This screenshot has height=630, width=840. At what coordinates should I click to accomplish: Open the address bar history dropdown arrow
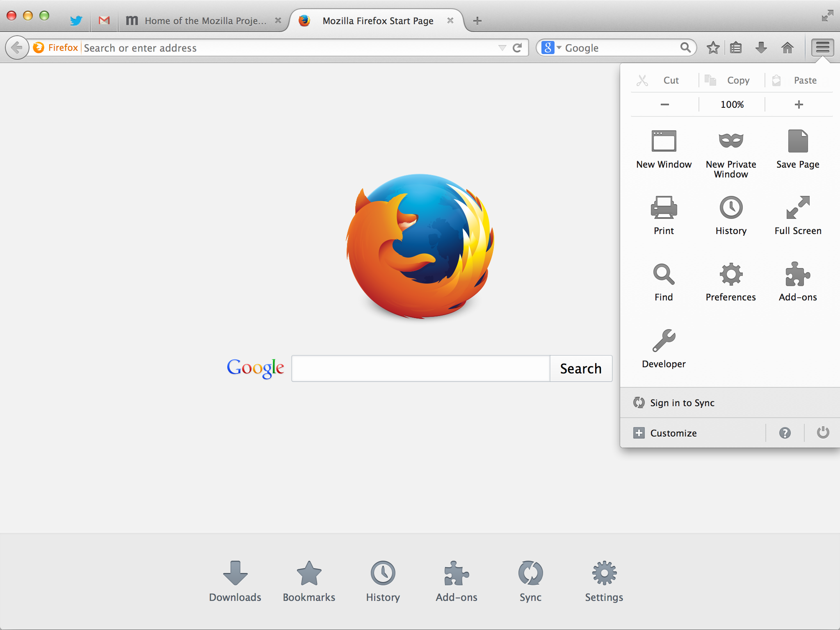coord(502,48)
